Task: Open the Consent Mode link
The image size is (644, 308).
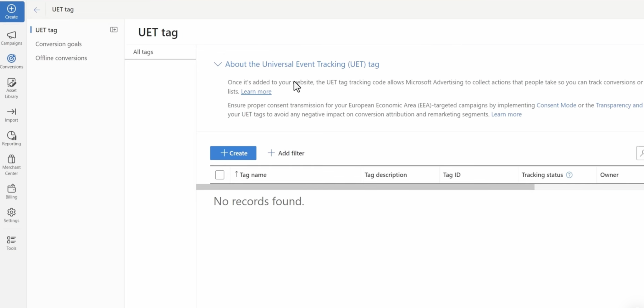Action: point(556,105)
